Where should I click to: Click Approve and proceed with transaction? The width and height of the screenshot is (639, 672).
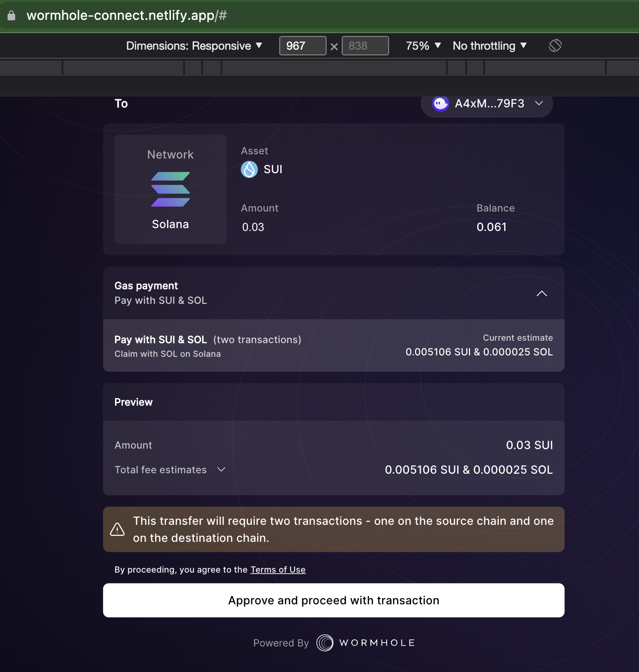334,600
